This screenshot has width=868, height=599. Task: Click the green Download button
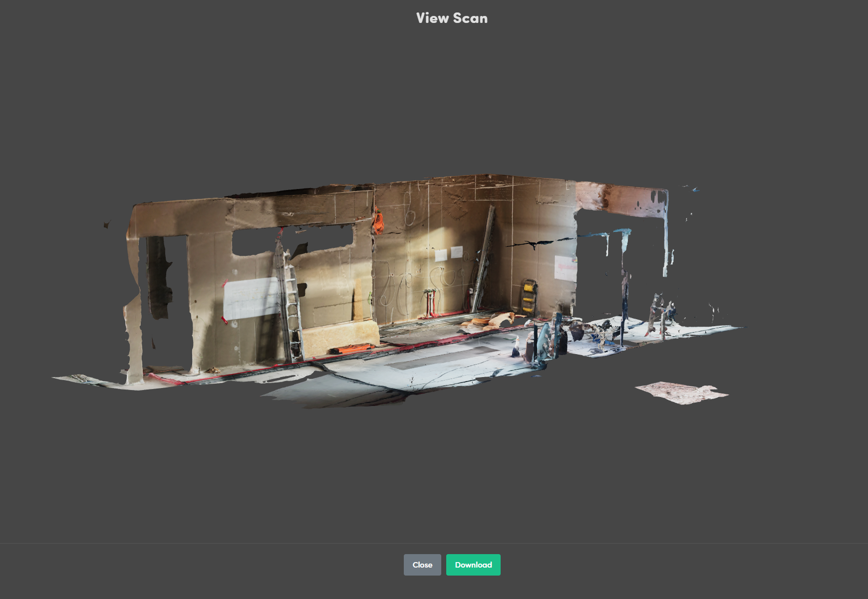click(x=473, y=565)
